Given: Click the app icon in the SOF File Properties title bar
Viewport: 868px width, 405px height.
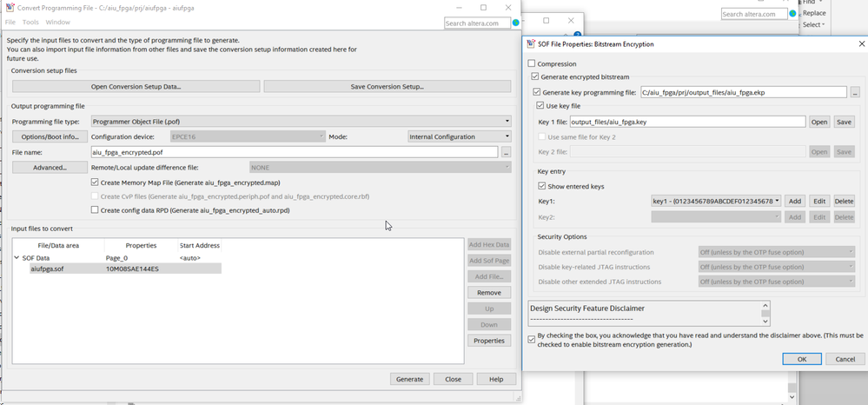Looking at the screenshot, I should tap(532, 43).
